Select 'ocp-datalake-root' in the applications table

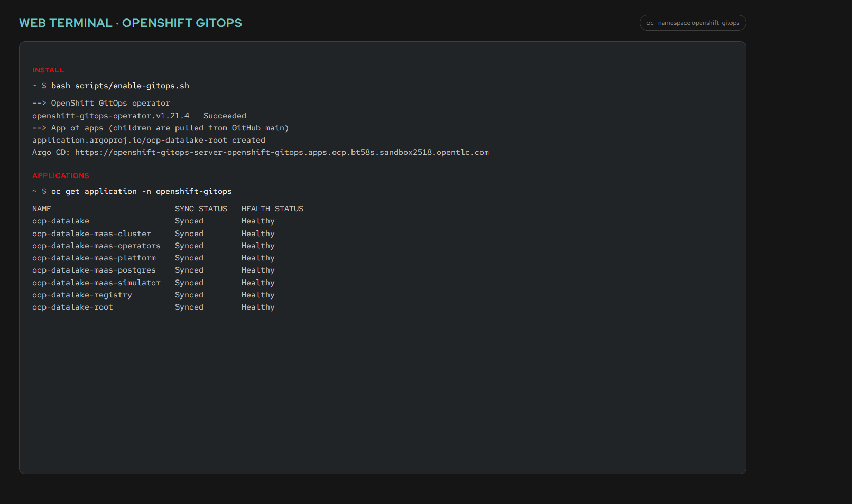pyautogui.click(x=72, y=307)
